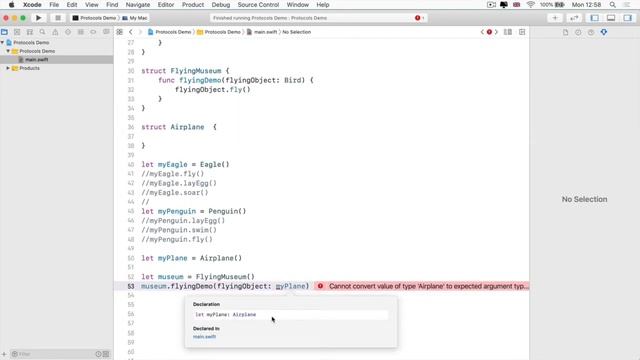The width and height of the screenshot is (640, 360).
Task: Open main.swift link in Declared In popup
Action: pos(204,337)
